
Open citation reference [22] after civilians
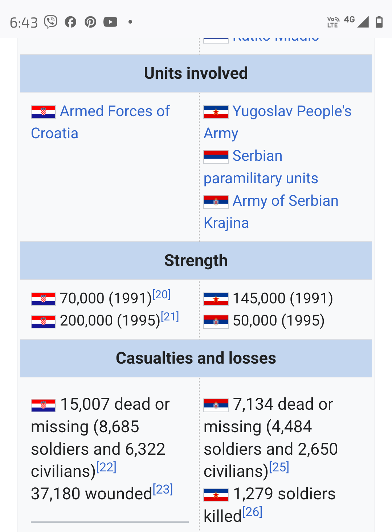click(x=106, y=467)
